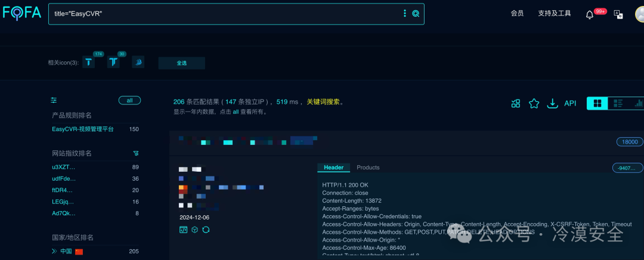Open the filter sliders icon in sidebar
Image resolution: width=644 pixels, height=260 pixels.
point(54,100)
